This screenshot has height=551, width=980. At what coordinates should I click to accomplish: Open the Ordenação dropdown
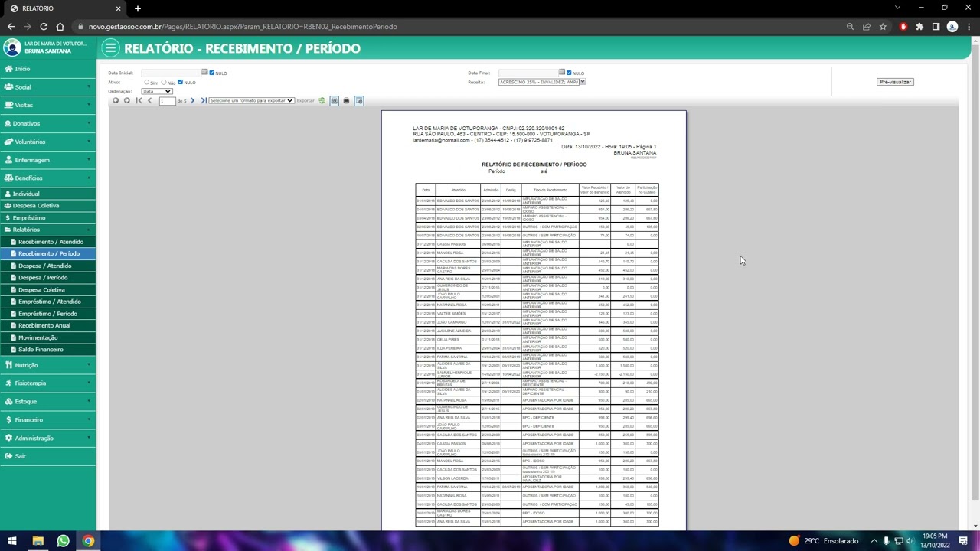pos(157,91)
